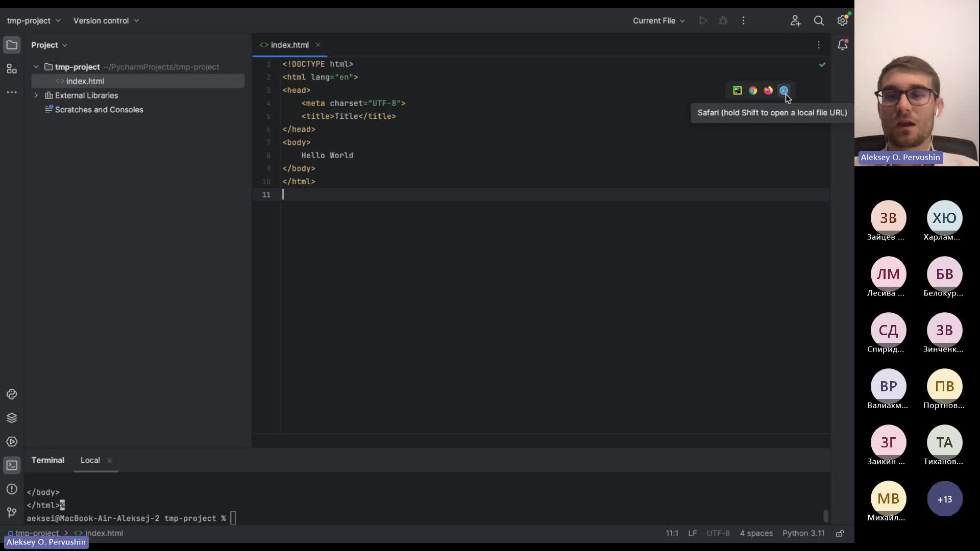Viewport: 980px width, 551px height.
Task: Click the Hello World text in editor
Action: [x=327, y=155]
